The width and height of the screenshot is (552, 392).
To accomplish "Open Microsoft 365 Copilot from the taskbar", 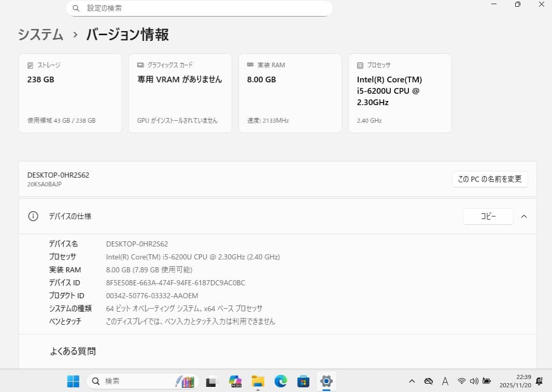I will [235, 381].
